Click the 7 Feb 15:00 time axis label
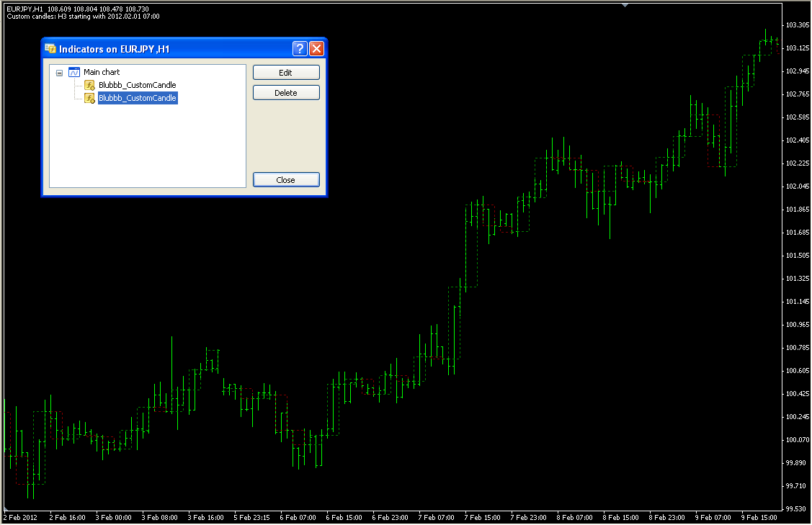Viewport: 812px width, 525px height. [482, 517]
